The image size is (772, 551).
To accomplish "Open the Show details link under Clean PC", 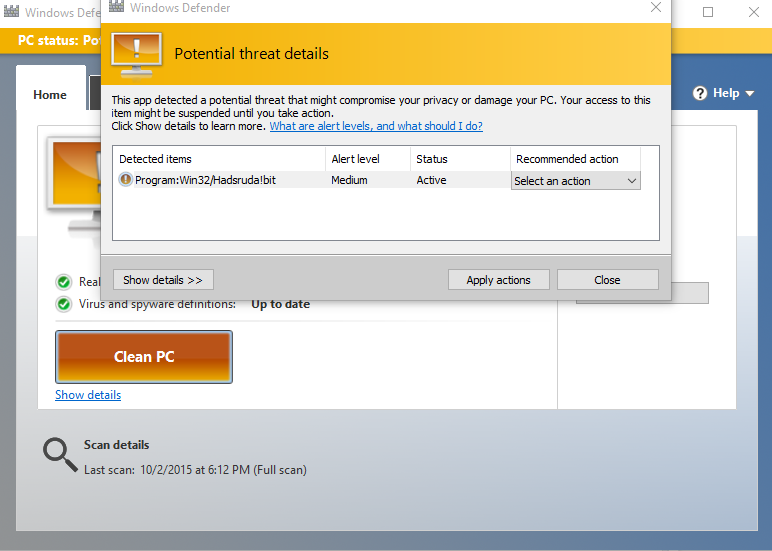I will [x=88, y=395].
